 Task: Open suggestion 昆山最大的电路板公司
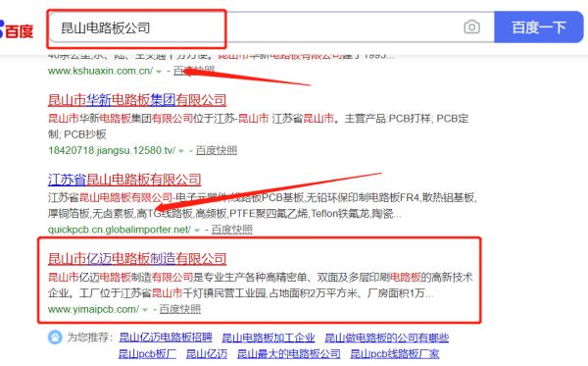(289, 354)
